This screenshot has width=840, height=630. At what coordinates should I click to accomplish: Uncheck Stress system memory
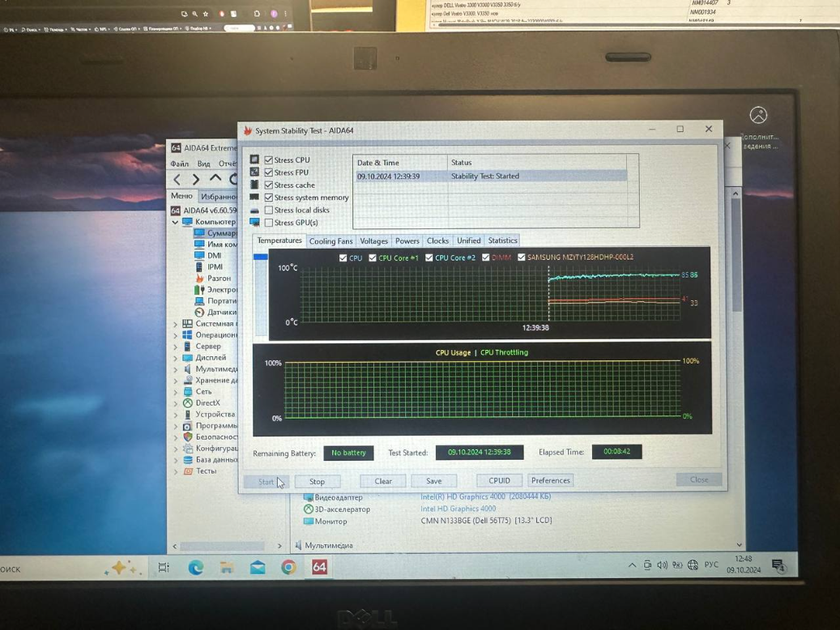pos(269,198)
